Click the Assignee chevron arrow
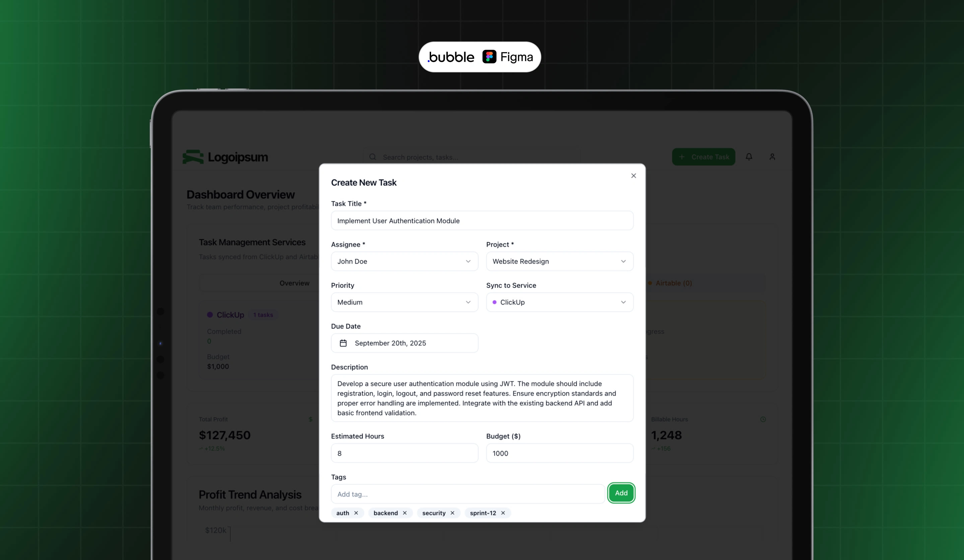Image resolution: width=964 pixels, height=560 pixels. pos(468,261)
